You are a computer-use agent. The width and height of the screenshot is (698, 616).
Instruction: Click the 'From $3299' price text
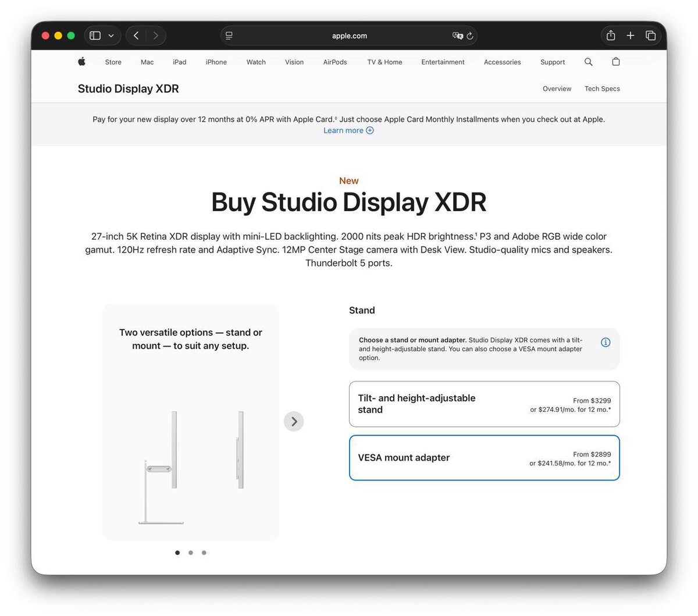pos(592,401)
